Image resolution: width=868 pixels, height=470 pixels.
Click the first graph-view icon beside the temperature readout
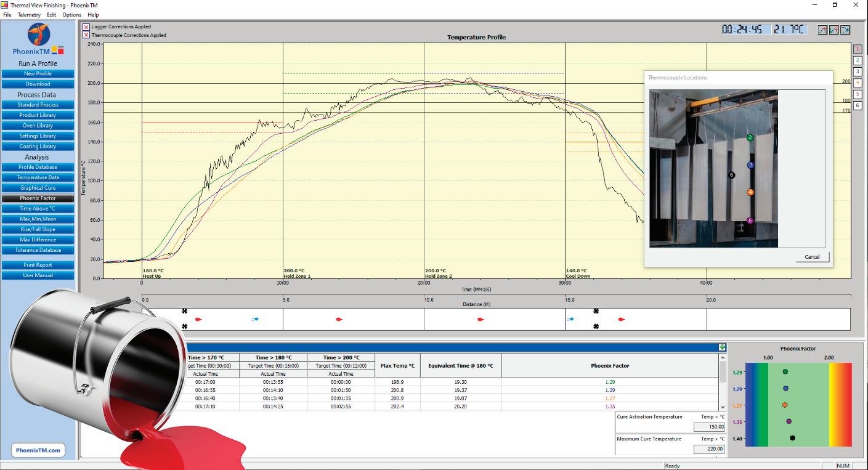pyautogui.click(x=822, y=30)
